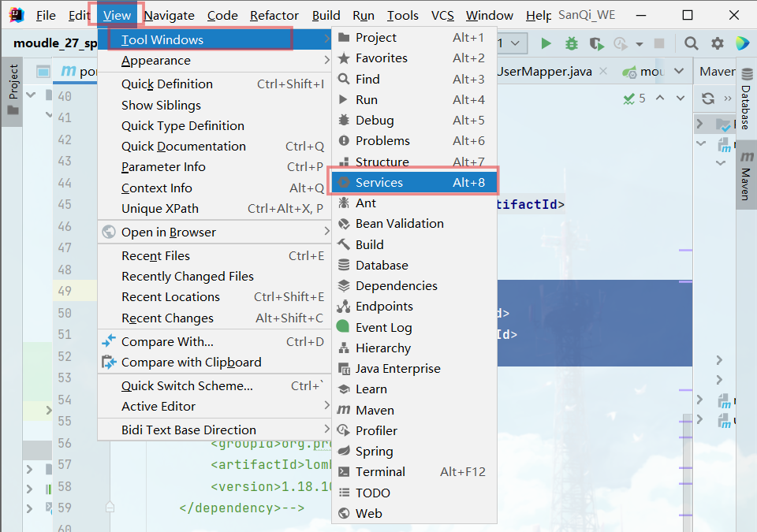This screenshot has height=532, width=757.
Task: Open Event Log from submenu
Action: click(x=414, y=327)
